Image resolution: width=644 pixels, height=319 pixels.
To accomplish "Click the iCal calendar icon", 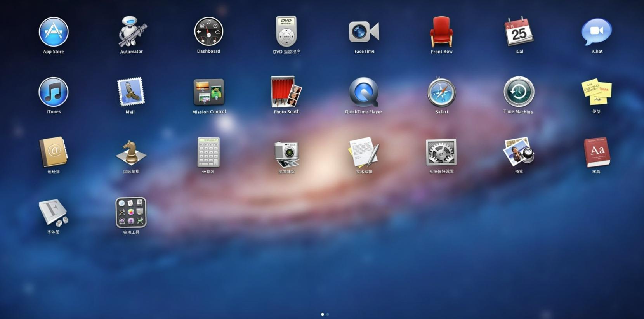I will 519,31.
